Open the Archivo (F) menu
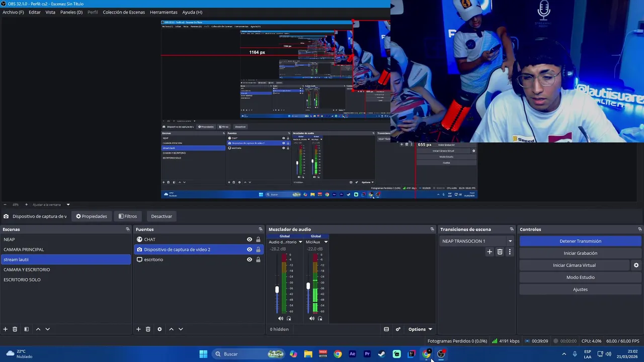Viewport: 644px width, 362px height. click(13, 12)
